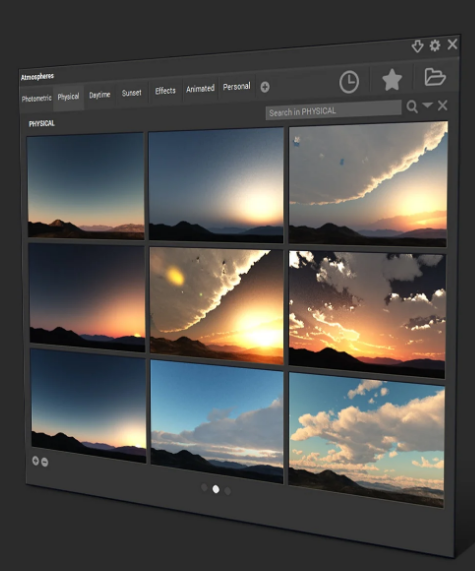This screenshot has height=571, width=475.
Task: Select the Animated tab
Action: [200, 89]
